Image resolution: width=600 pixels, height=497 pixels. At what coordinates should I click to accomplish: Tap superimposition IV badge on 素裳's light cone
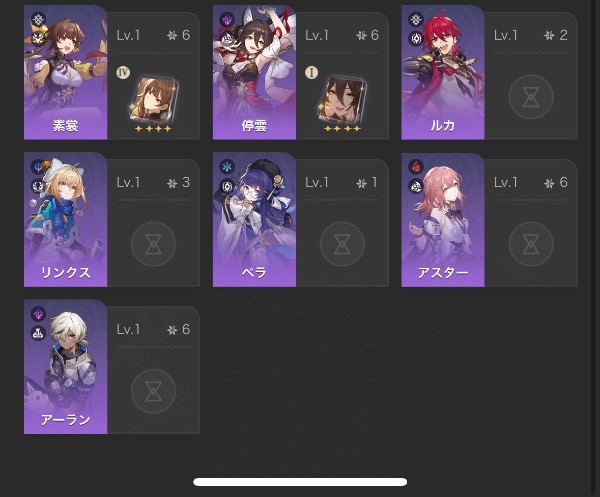(123, 72)
